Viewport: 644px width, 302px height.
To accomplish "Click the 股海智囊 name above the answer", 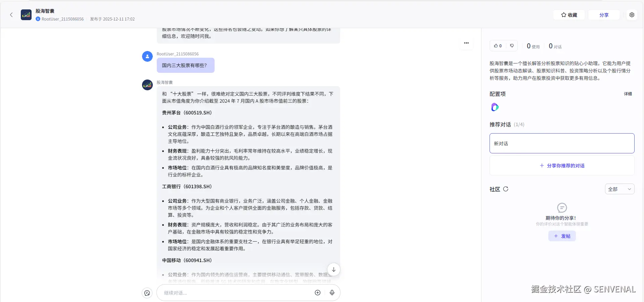I will point(165,83).
